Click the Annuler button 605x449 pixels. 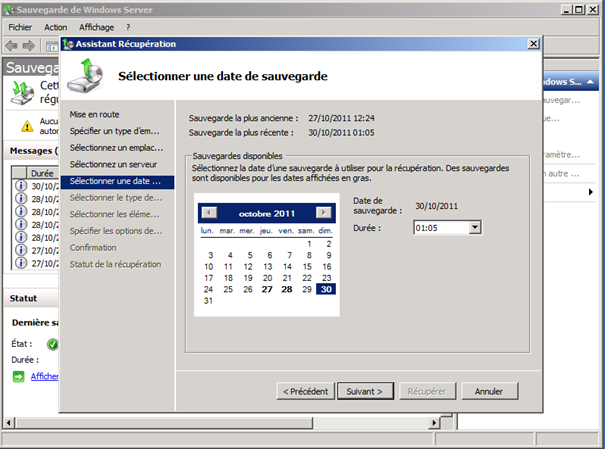click(489, 391)
